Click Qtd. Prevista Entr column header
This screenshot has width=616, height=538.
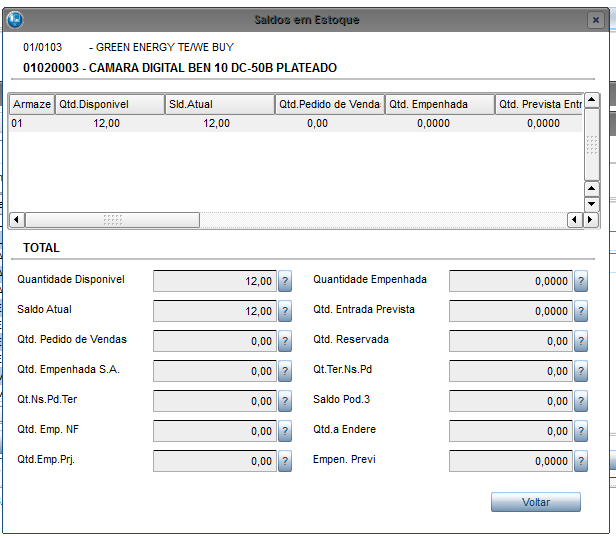539,104
